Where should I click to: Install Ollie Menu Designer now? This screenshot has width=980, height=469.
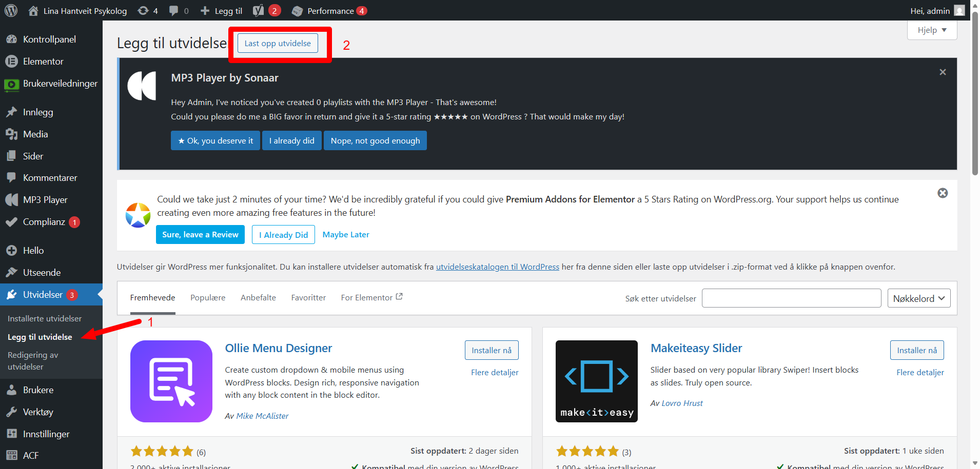[x=492, y=350]
